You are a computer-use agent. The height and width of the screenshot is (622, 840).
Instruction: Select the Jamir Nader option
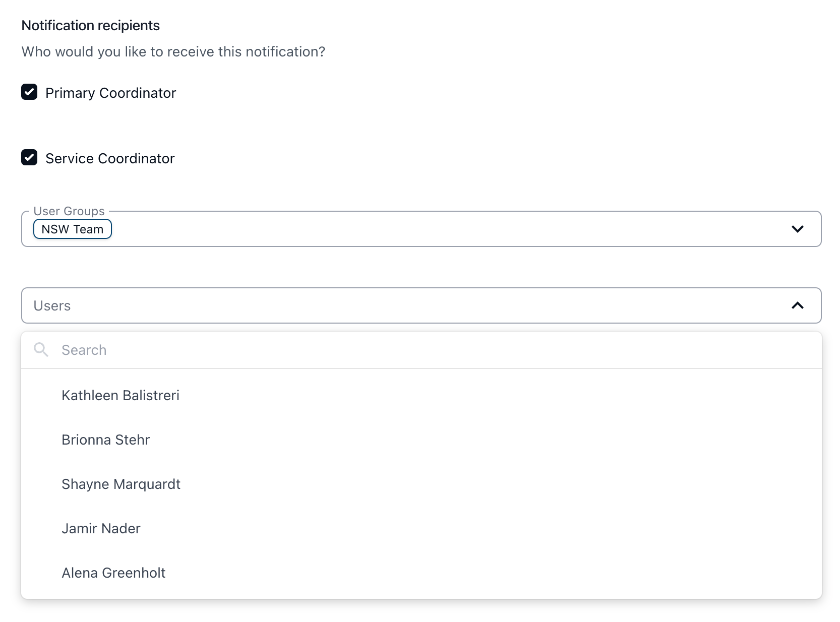[101, 529]
